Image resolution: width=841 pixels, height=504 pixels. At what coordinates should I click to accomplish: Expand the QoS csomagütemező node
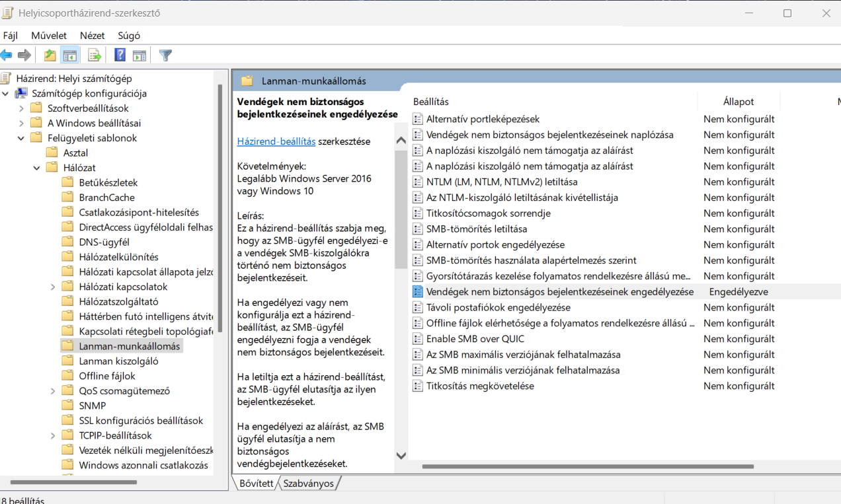[x=53, y=391]
